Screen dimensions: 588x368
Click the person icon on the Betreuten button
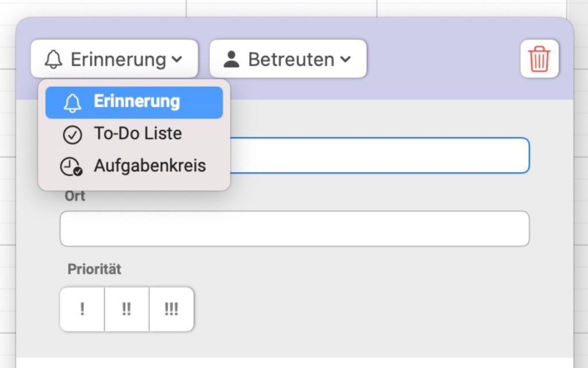tap(231, 59)
